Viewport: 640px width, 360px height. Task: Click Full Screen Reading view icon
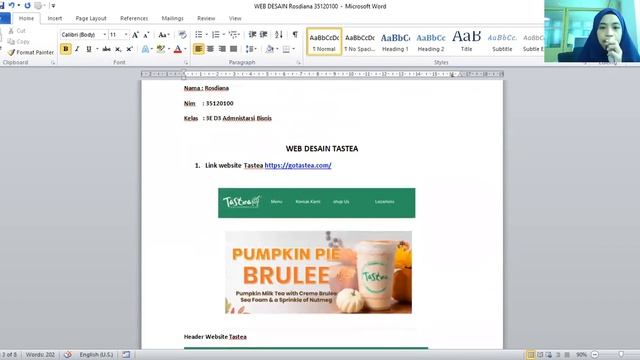pos(540,355)
